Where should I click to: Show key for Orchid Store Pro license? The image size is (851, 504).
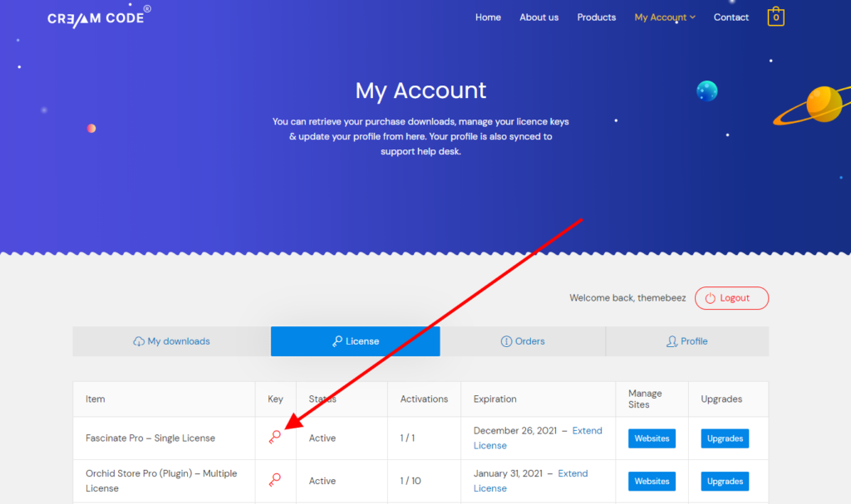275,480
